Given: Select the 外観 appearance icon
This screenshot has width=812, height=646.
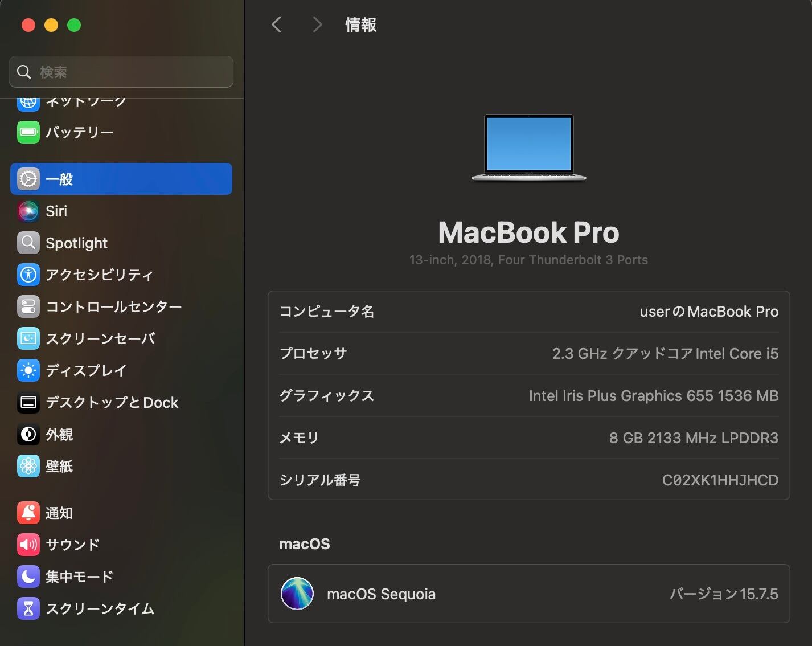Looking at the screenshot, I should [x=28, y=435].
